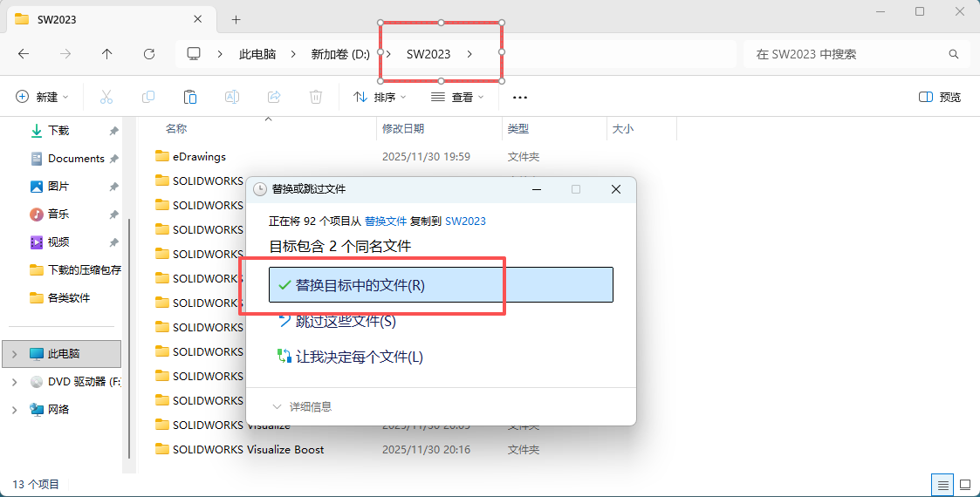Open 视频 in the sidebar
Image resolution: width=980 pixels, height=497 pixels.
coord(58,242)
